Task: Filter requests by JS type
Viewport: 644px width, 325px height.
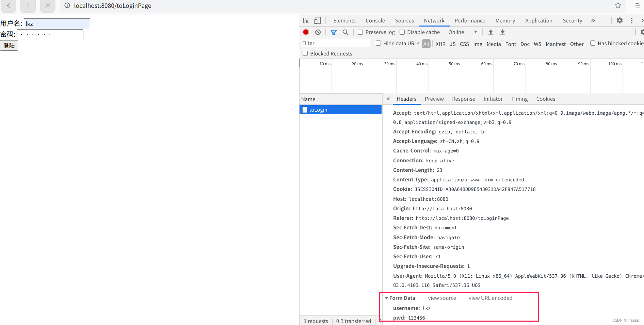Action: point(453,44)
